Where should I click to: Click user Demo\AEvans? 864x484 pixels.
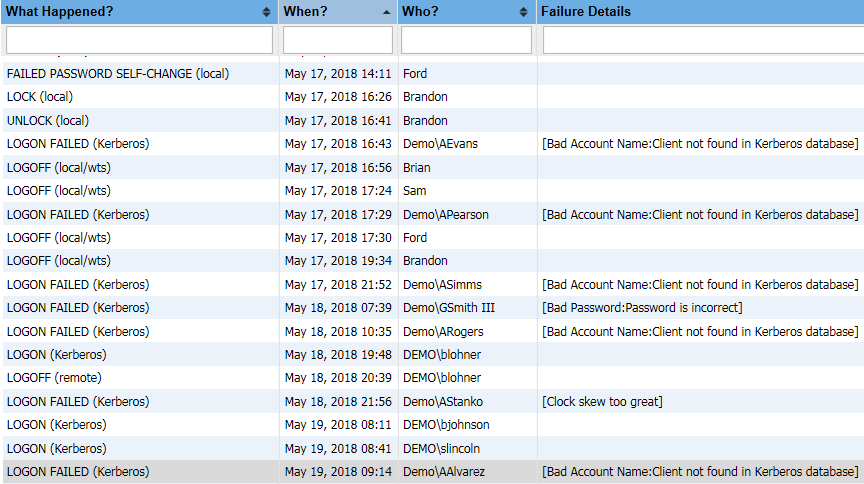pos(440,144)
